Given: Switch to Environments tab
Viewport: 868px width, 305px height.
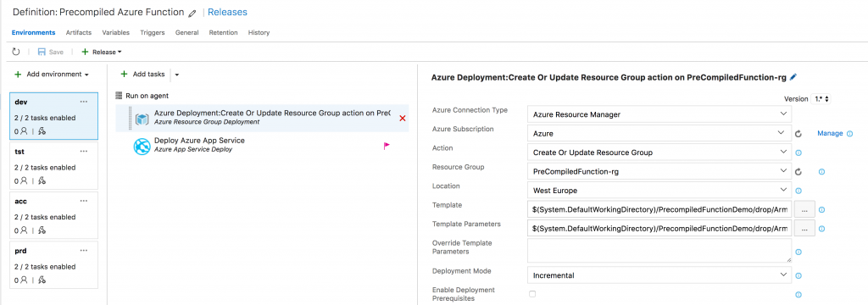Looking at the screenshot, I should 33,33.
